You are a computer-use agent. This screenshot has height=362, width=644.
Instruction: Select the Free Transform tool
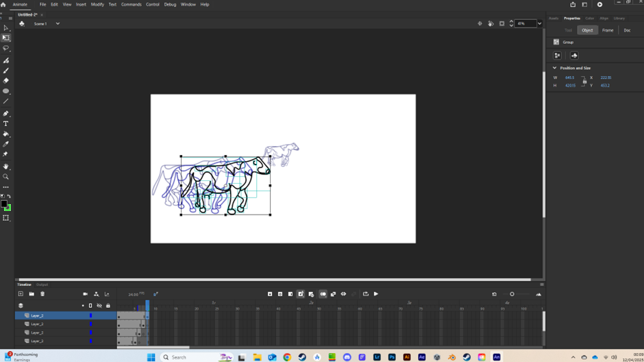(6, 38)
